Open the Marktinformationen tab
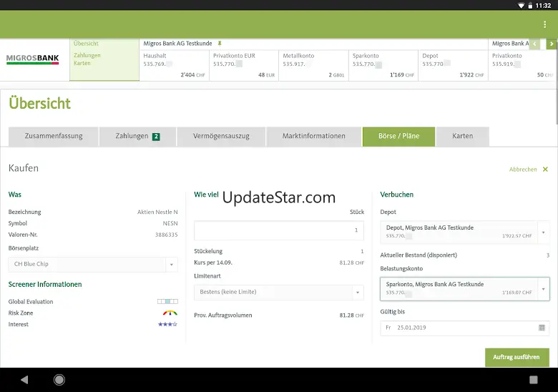 [x=313, y=136]
